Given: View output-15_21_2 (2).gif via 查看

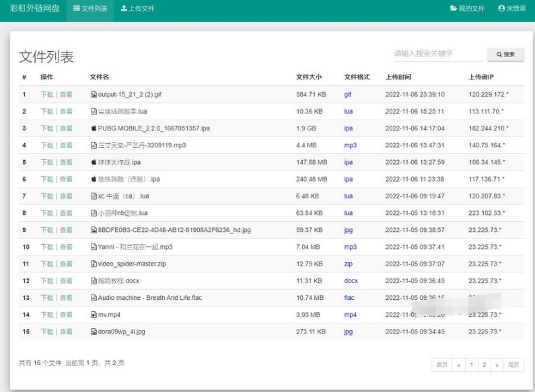Looking at the screenshot, I should (x=66, y=94).
